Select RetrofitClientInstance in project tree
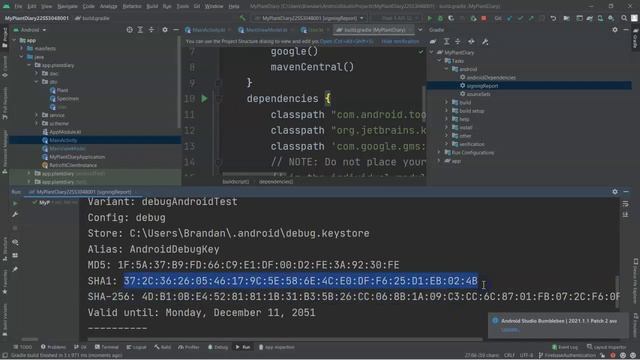Image resolution: width=640 pixels, height=360 pixels. pos(73,165)
